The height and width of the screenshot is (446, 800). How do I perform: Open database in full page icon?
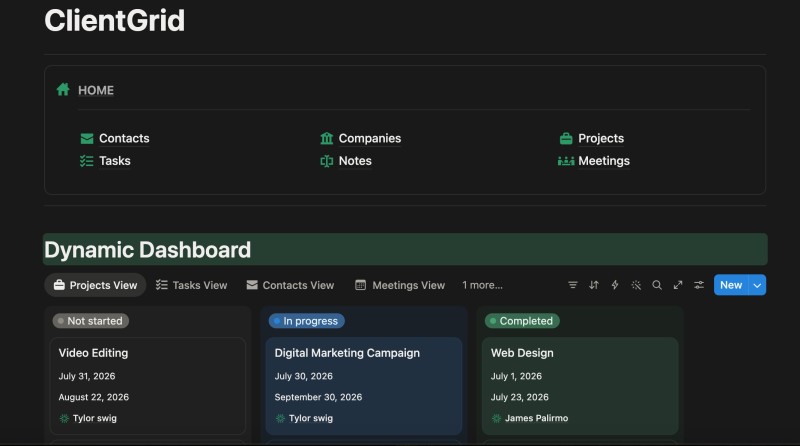pos(678,285)
